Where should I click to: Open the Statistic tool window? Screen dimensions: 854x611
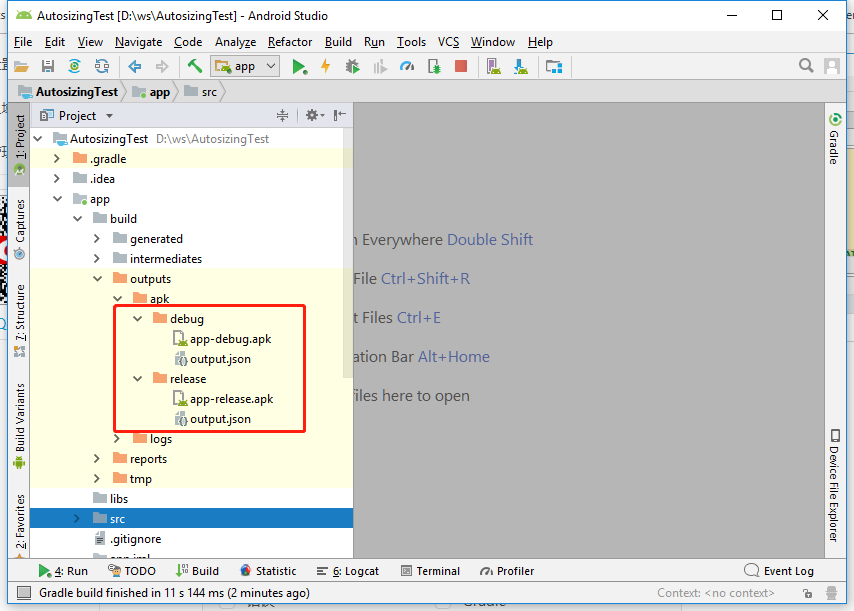tap(269, 571)
